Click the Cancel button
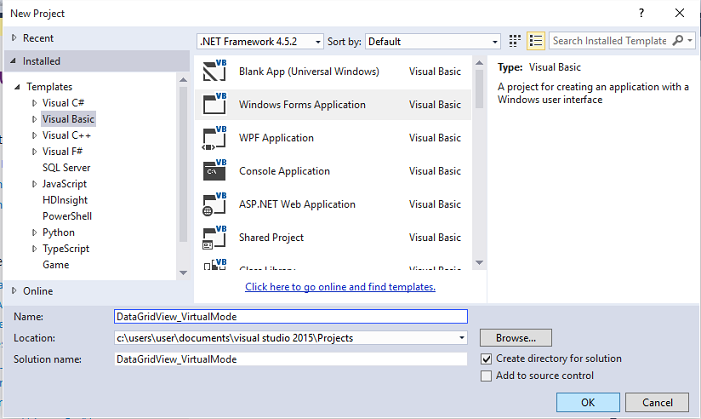This screenshot has width=701, height=419. tap(657, 402)
